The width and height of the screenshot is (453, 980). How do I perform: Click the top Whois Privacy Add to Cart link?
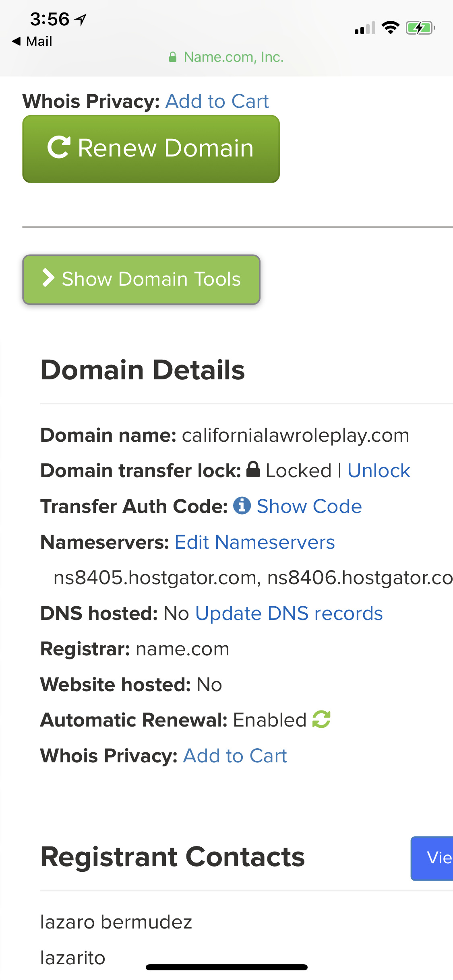coord(217,101)
